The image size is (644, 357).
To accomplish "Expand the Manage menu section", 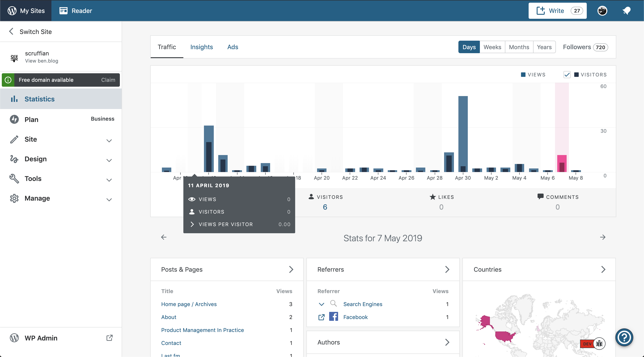I will pos(109,200).
